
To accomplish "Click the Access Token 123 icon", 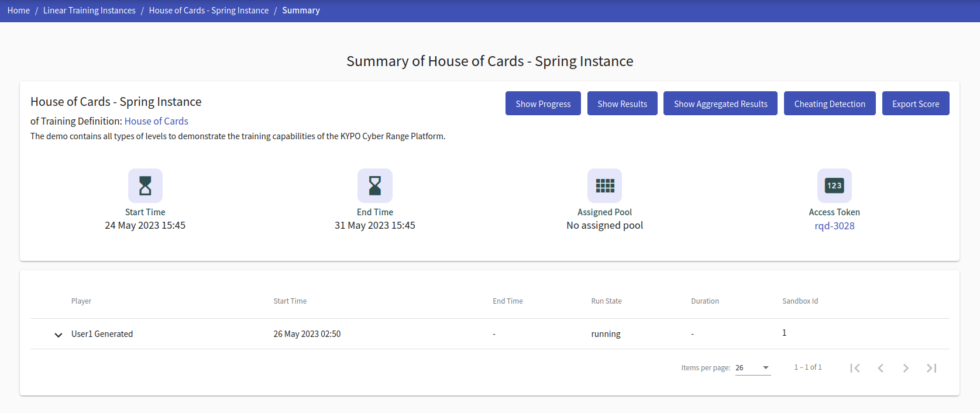I will [834, 186].
